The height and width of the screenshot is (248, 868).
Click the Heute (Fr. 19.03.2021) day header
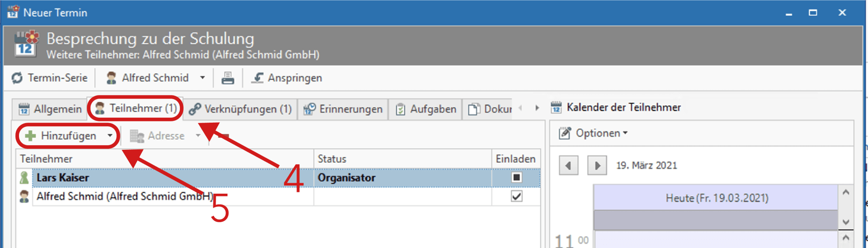point(716,198)
